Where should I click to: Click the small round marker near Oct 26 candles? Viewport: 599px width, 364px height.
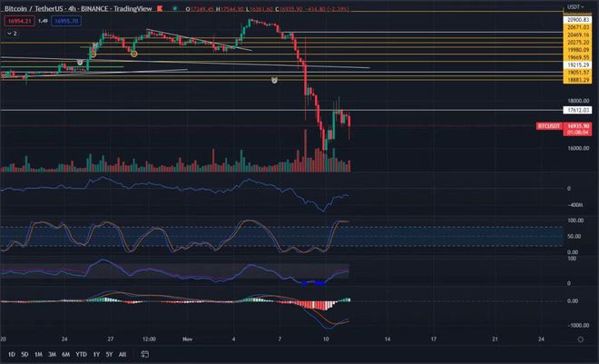tap(81, 62)
